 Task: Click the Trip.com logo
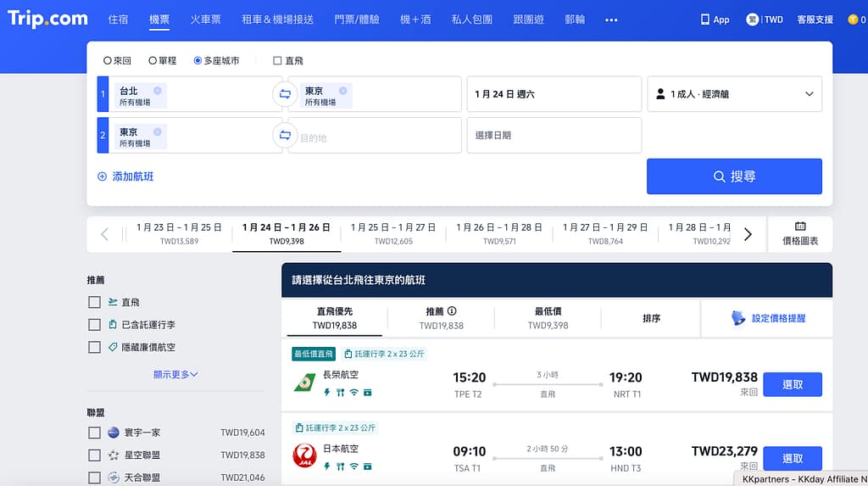(x=47, y=19)
